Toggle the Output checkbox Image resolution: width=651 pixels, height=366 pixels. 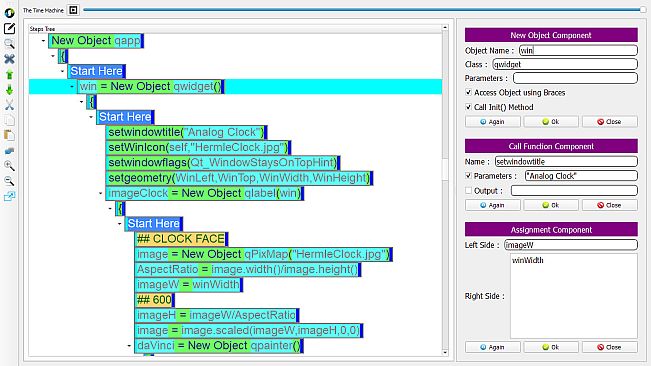468,190
